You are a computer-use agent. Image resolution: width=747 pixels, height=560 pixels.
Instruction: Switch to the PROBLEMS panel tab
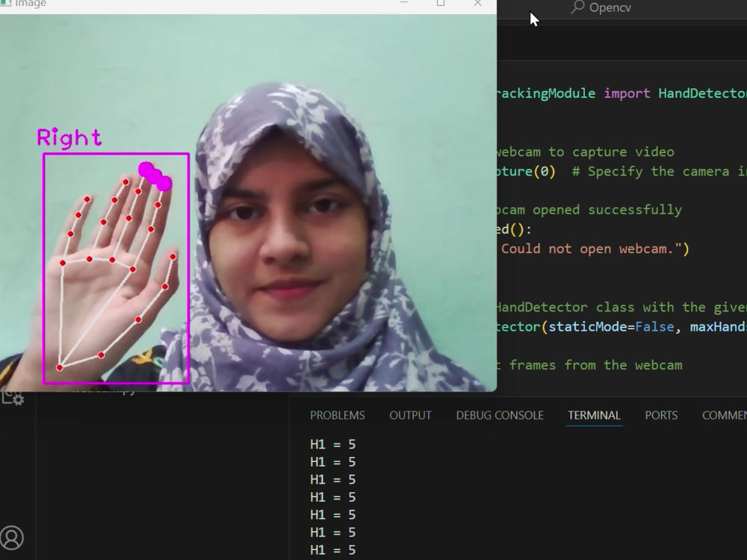(338, 415)
